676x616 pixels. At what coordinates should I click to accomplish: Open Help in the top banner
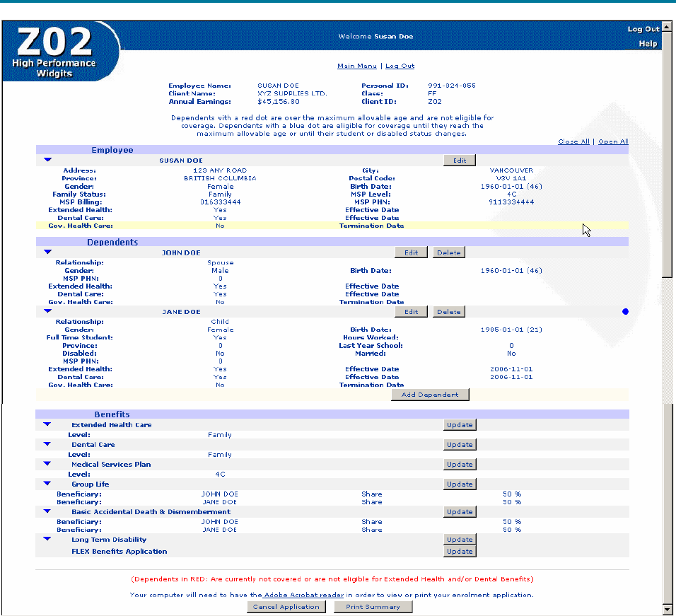(648, 44)
